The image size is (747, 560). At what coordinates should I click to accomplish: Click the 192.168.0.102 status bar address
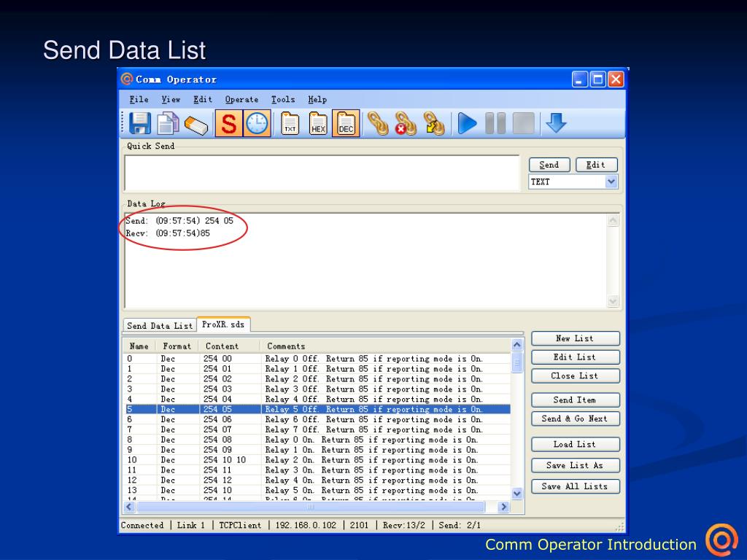[x=306, y=525]
